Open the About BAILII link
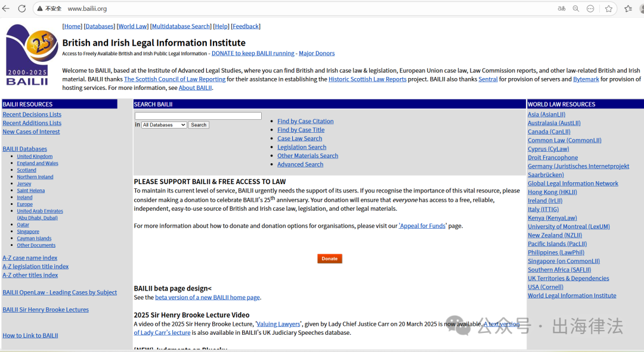The height and width of the screenshot is (352, 644). (x=195, y=88)
